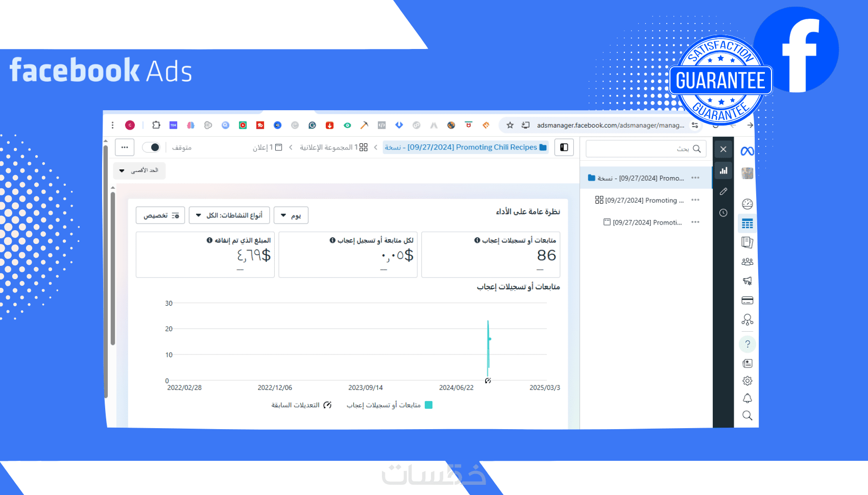868x495 pixels.
Task: Click the edit marker on the chart axis
Action: [488, 381]
